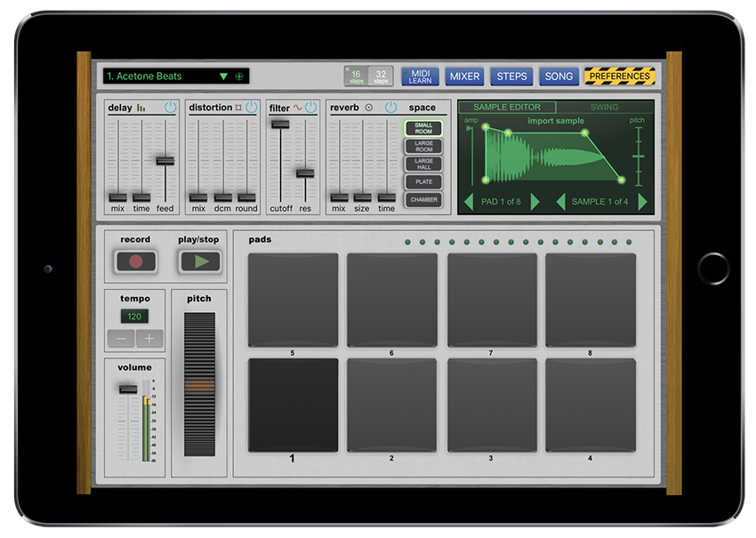
Task: Click the reverb circle icon
Action: (x=368, y=108)
